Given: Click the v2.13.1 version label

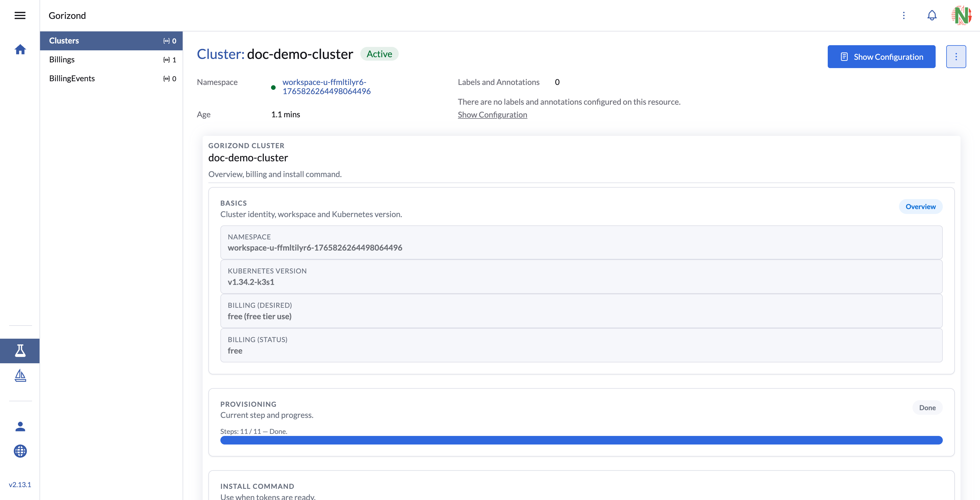Looking at the screenshot, I should (x=20, y=485).
